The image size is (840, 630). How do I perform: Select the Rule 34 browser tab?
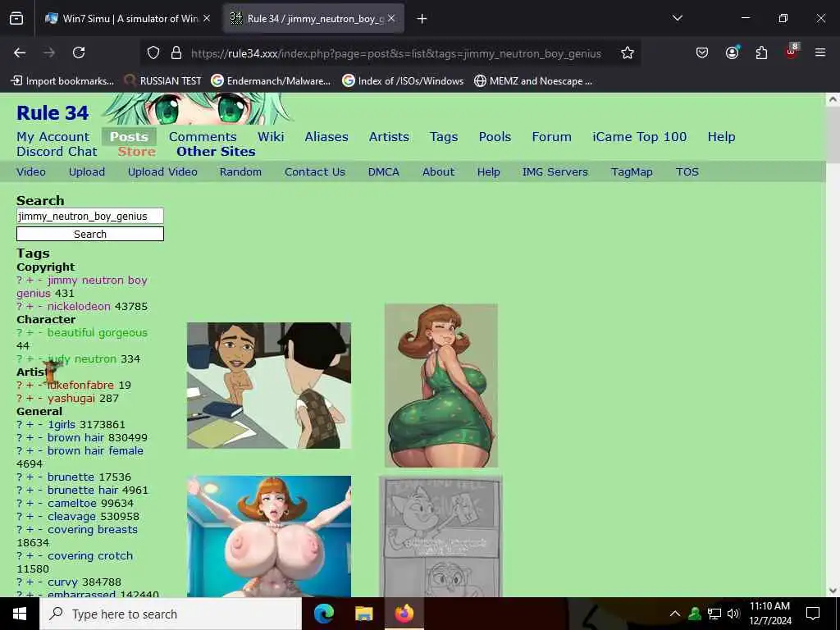(313, 19)
